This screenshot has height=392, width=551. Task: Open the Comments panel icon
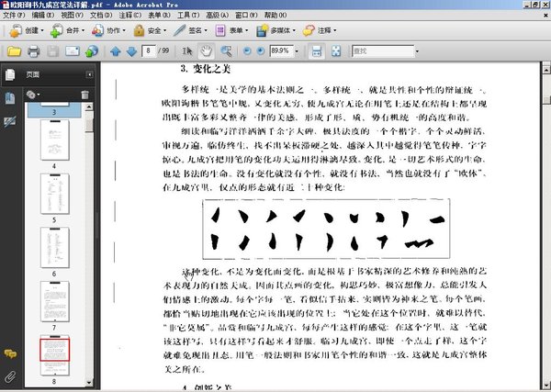10,353
